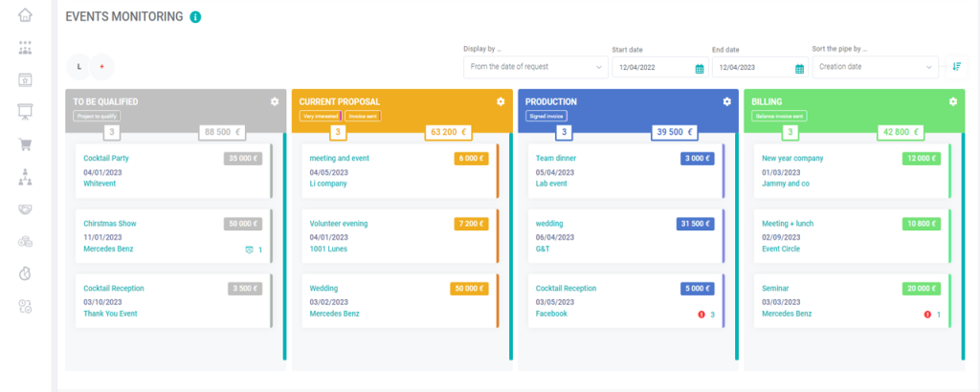Click the red plus add button
This screenshot has height=392, width=980.
[101, 66]
